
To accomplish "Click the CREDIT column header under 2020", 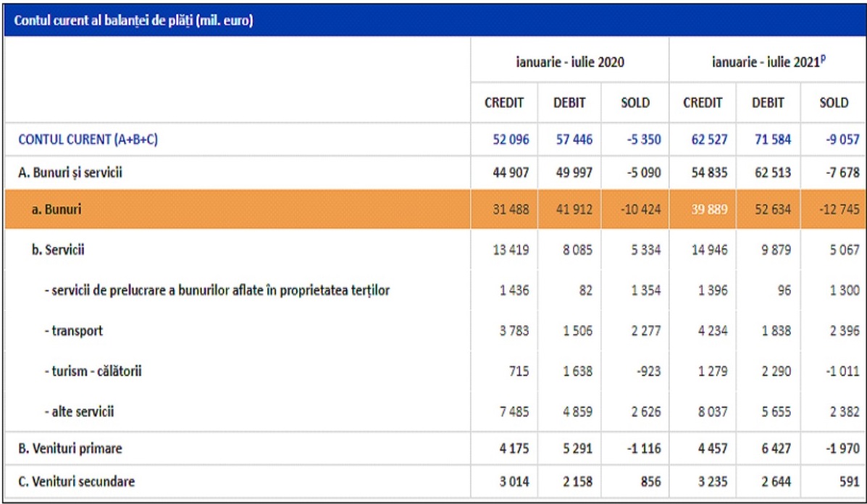I will (x=504, y=104).
